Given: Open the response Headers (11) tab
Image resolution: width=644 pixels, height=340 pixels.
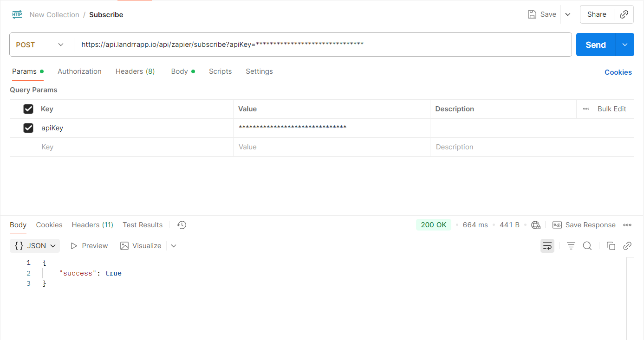Looking at the screenshot, I should [92, 225].
